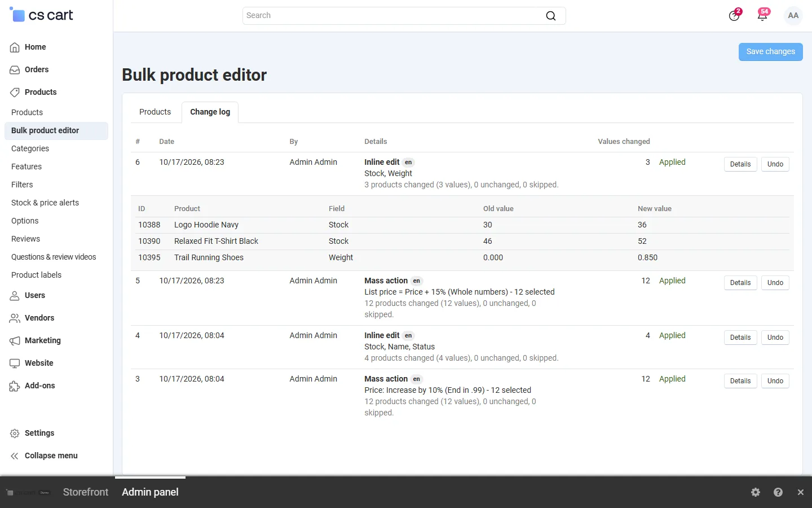Switch to Storefront in the bottom bar

click(x=86, y=492)
